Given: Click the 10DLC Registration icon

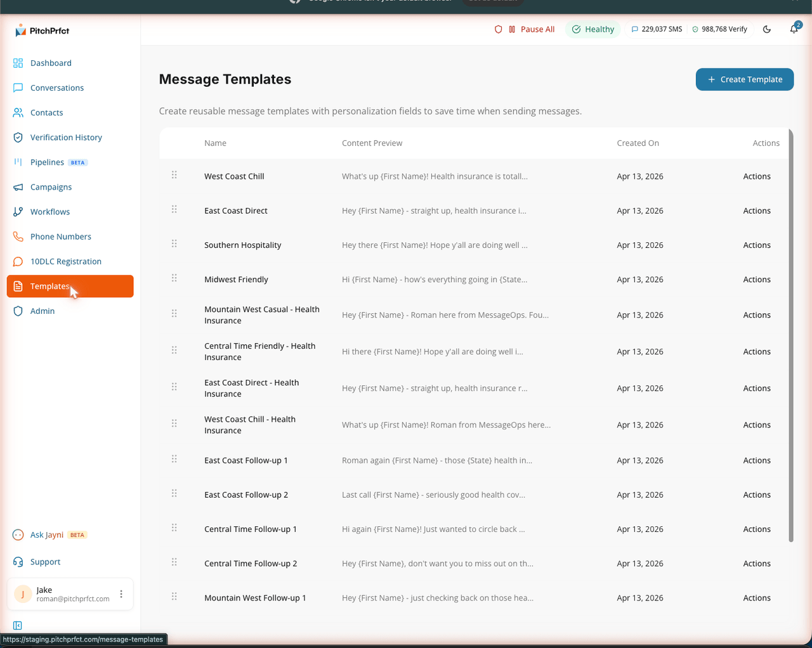Looking at the screenshot, I should (x=18, y=261).
